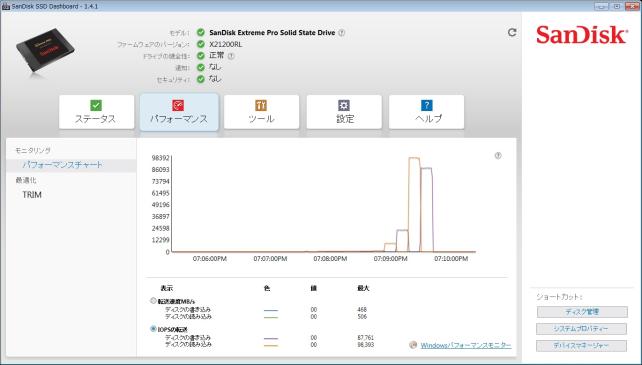Image resolution: width=642 pixels, height=365 pixels.
Task: Open the 設定 tab
Action: tap(344, 112)
